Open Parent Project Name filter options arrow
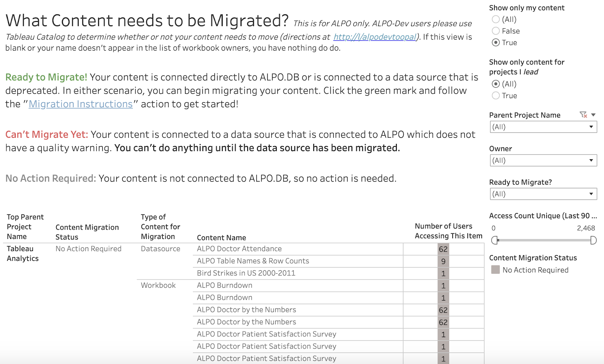 [x=593, y=115]
